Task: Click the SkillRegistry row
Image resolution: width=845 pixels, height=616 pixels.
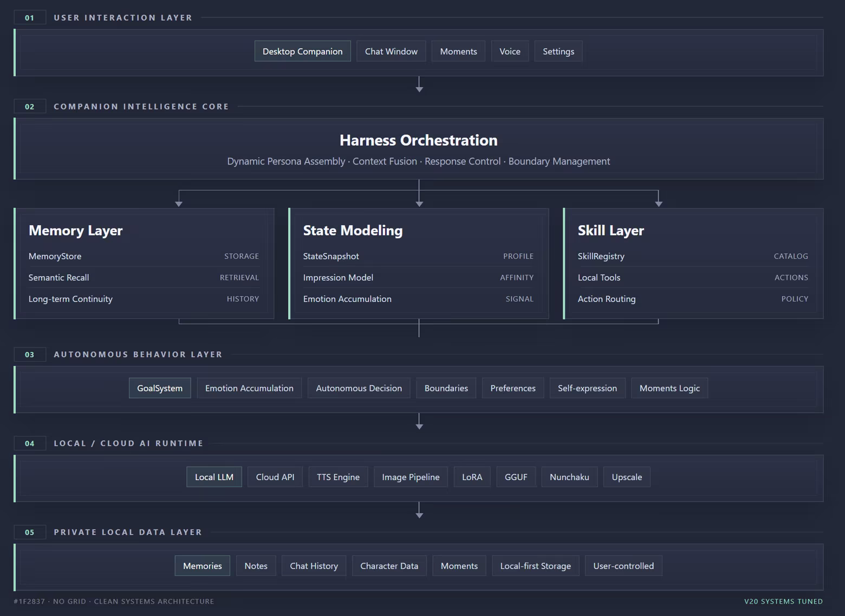Action: (693, 256)
